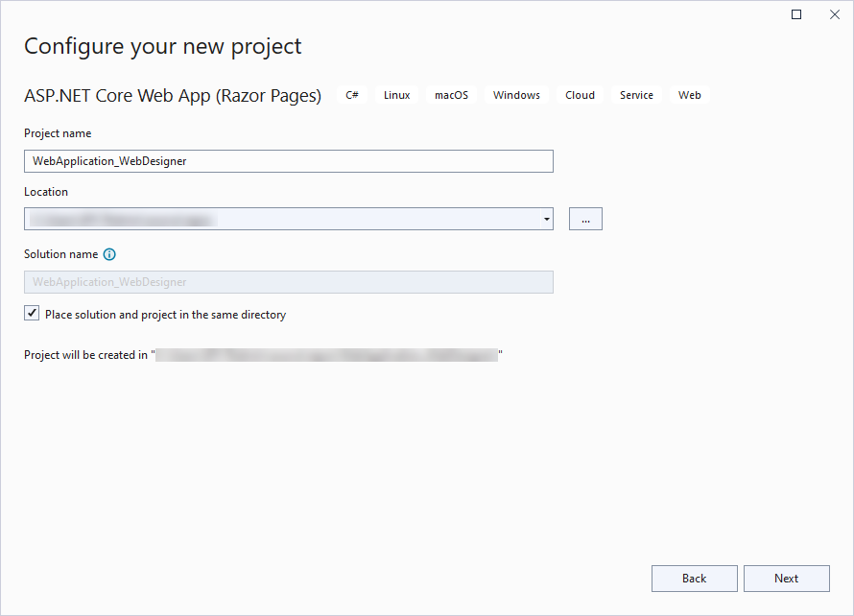Click the Place solution and project label text
Screen dimensions: 854x616
pyautogui.click(x=166, y=315)
